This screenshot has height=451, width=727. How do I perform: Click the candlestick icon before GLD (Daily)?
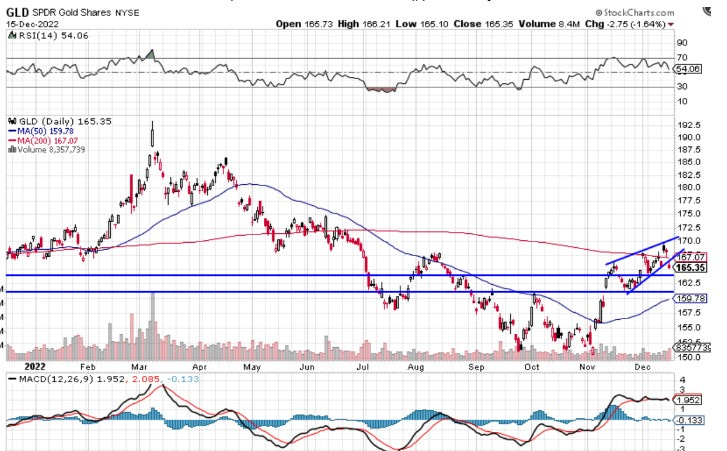click(13, 121)
